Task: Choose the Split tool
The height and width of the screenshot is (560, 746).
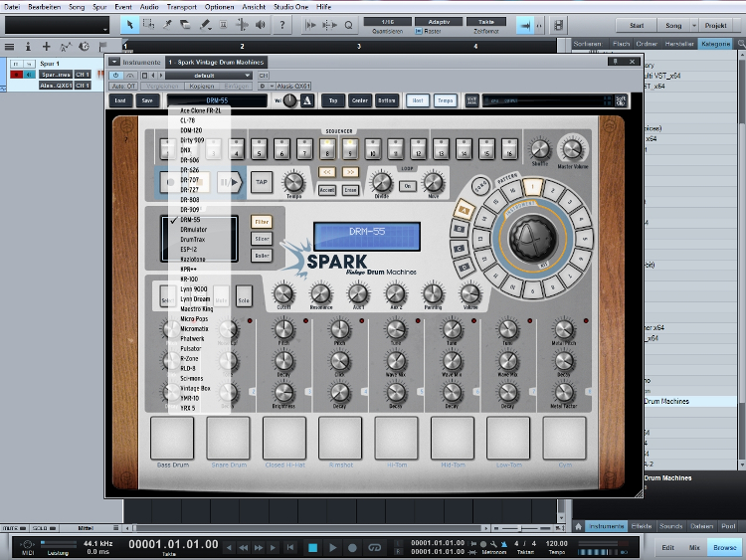Action: (167, 25)
